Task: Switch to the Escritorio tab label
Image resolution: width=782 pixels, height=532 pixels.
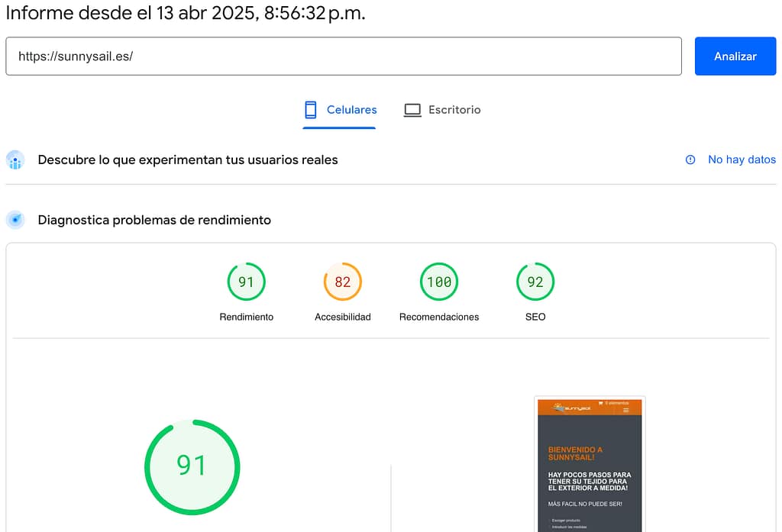Action: pyautogui.click(x=454, y=110)
